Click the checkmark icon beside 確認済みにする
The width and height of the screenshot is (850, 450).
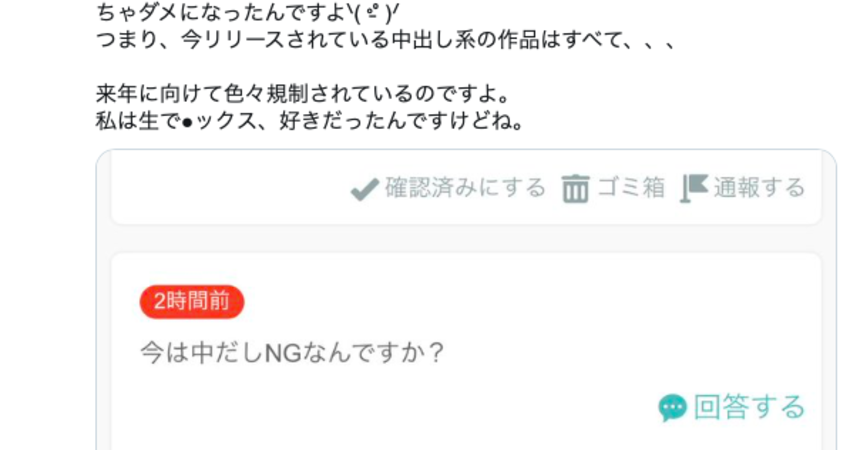click(365, 189)
